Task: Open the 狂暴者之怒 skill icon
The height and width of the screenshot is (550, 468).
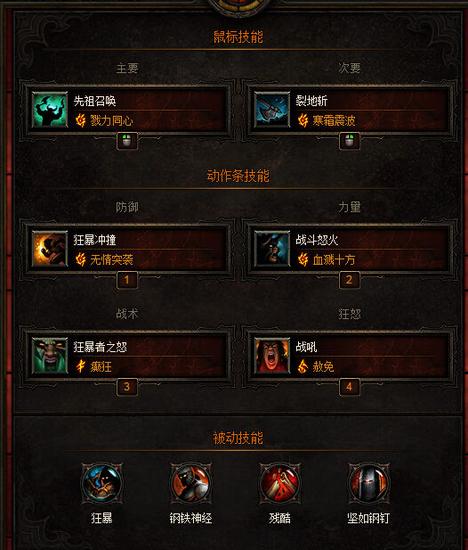Action: point(50,356)
